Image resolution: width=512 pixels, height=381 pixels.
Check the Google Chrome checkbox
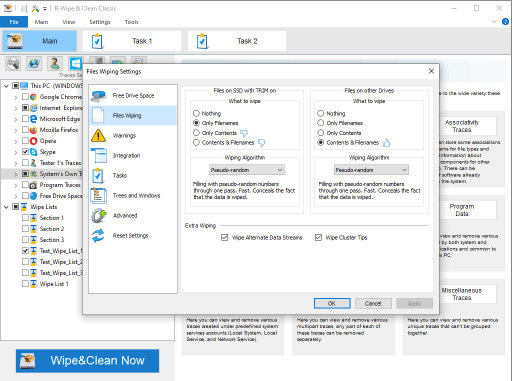(x=25, y=97)
